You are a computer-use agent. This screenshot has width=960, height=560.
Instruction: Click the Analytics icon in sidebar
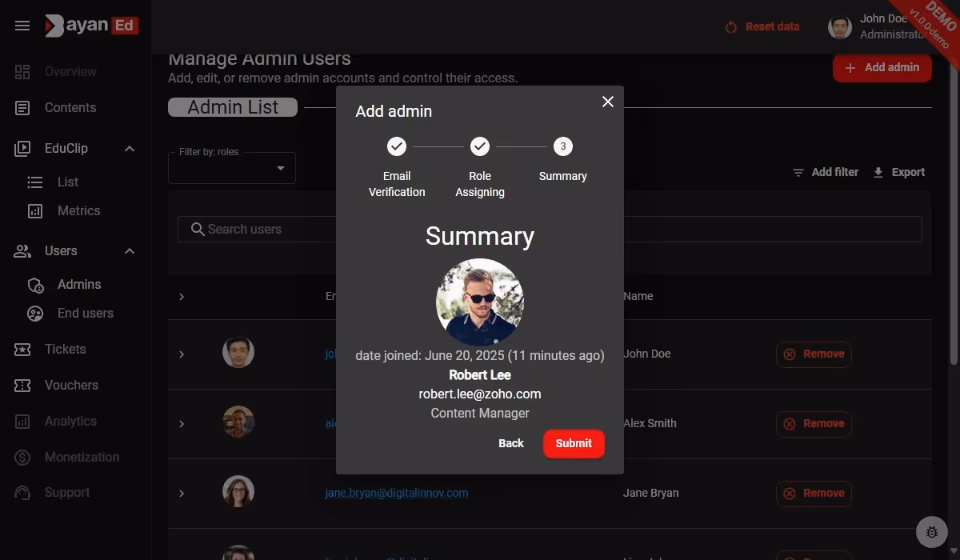(x=22, y=422)
